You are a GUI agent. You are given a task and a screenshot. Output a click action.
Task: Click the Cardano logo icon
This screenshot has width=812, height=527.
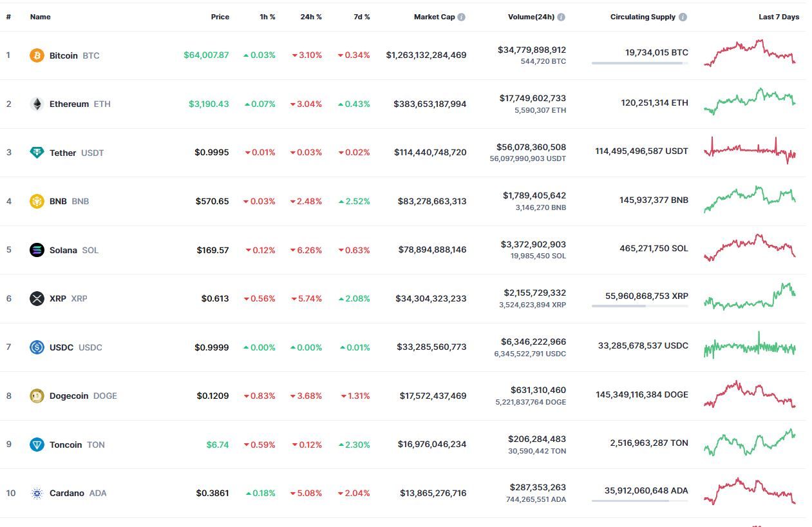pyautogui.click(x=37, y=493)
